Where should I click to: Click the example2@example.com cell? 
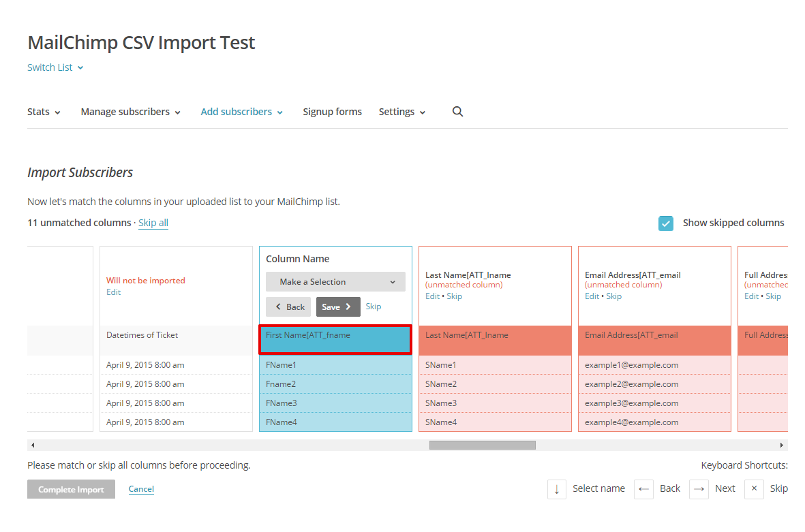click(654, 384)
